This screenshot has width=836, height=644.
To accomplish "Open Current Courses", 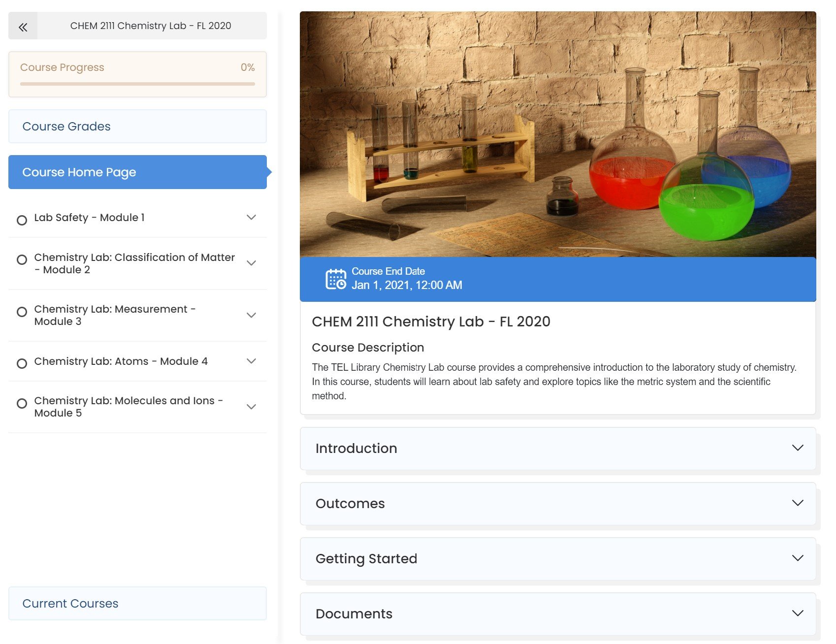I will click(x=137, y=604).
